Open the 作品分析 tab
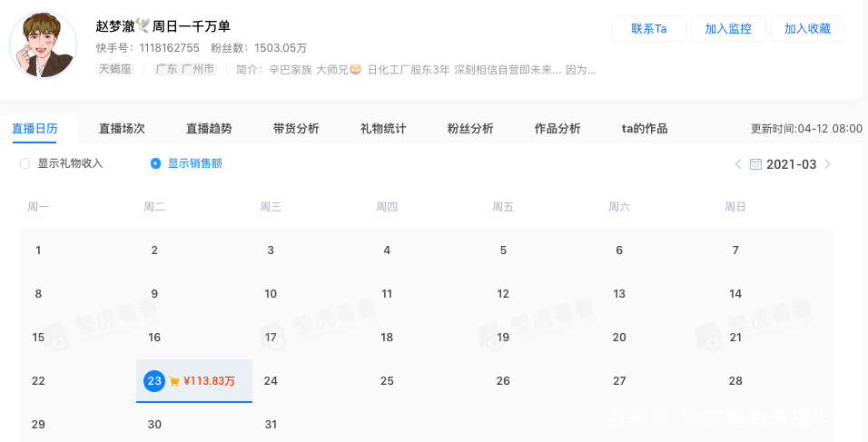 557,129
